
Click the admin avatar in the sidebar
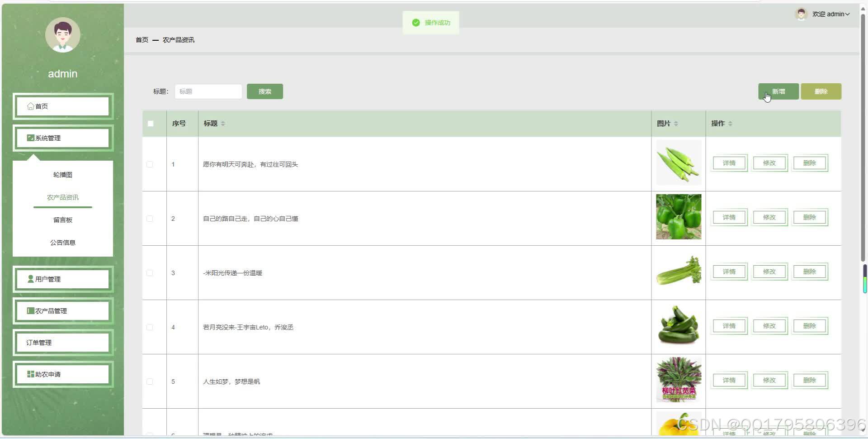point(63,35)
